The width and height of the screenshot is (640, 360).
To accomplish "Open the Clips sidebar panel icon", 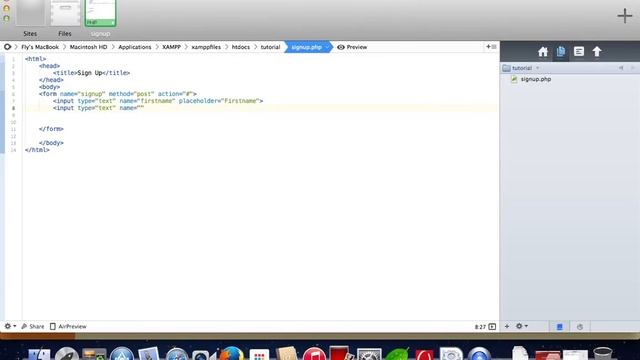I will [579, 51].
